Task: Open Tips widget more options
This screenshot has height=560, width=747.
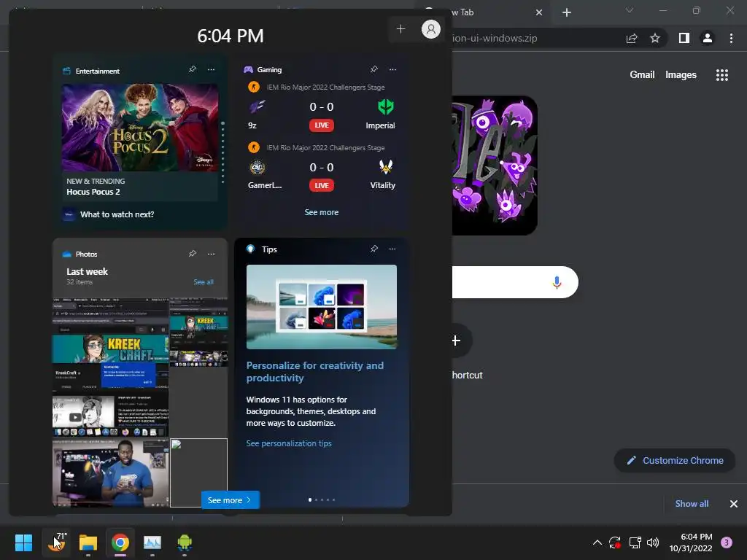Action: click(392, 249)
